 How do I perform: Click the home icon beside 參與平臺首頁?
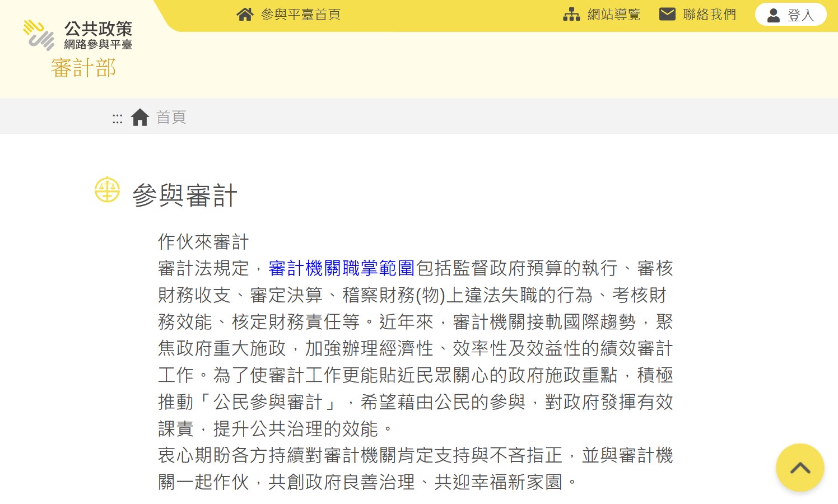[245, 15]
